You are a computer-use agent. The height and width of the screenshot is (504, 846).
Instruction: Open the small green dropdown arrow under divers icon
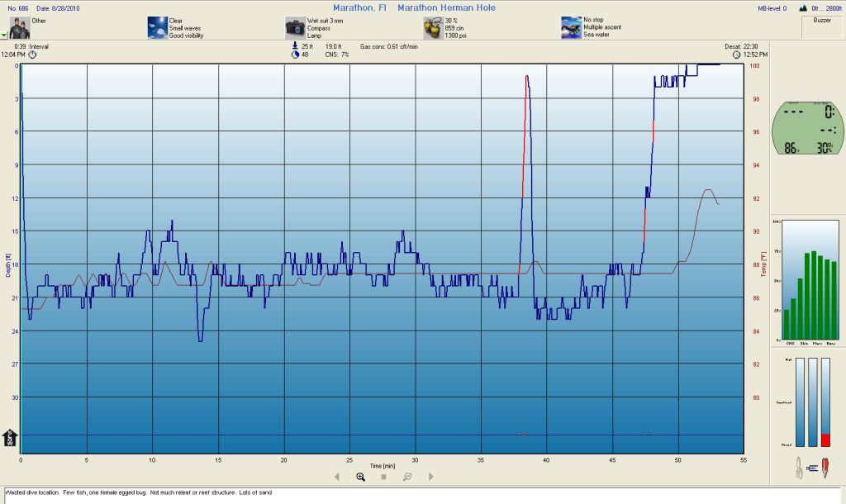pos(4,36)
